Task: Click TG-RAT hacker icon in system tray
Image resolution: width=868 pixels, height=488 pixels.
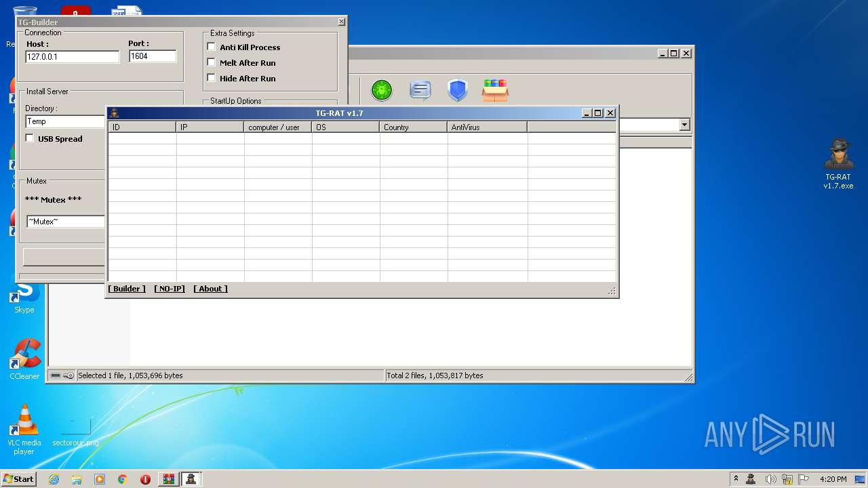Action: [x=751, y=479]
